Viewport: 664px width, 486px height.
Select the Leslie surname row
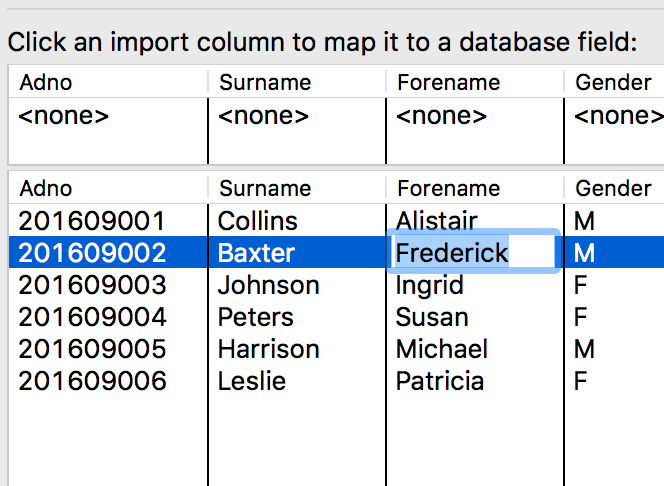(x=336, y=381)
